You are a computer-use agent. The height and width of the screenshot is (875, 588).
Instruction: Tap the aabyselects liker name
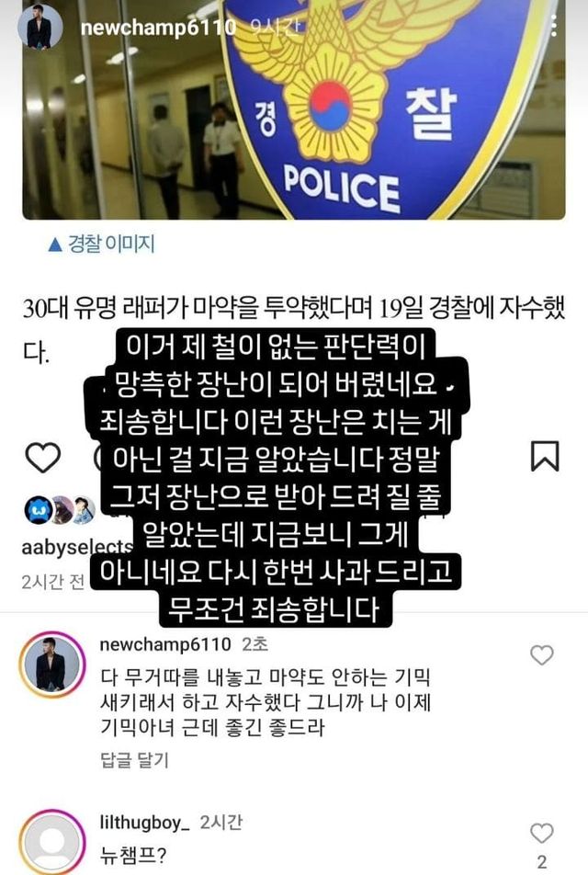pyautogui.click(x=77, y=547)
